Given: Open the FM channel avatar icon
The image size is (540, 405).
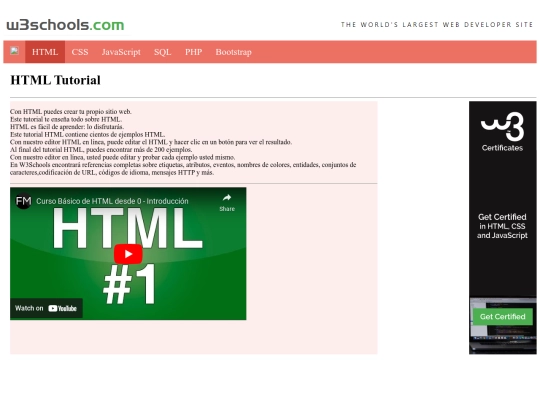Looking at the screenshot, I should (23, 201).
